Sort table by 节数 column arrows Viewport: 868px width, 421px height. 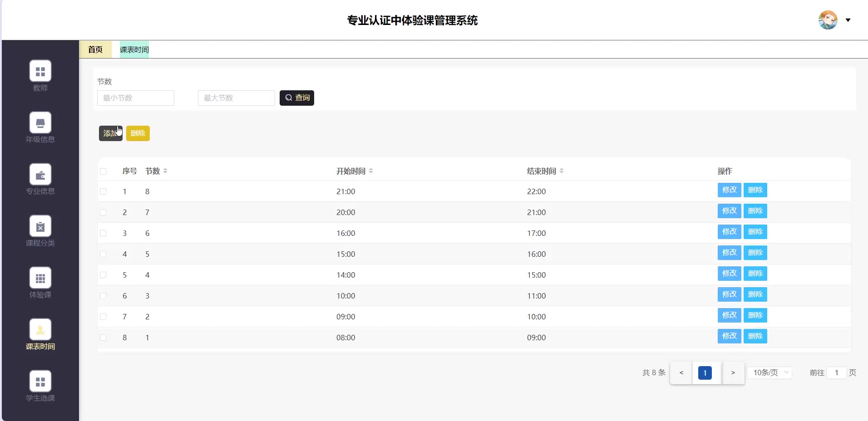(165, 171)
